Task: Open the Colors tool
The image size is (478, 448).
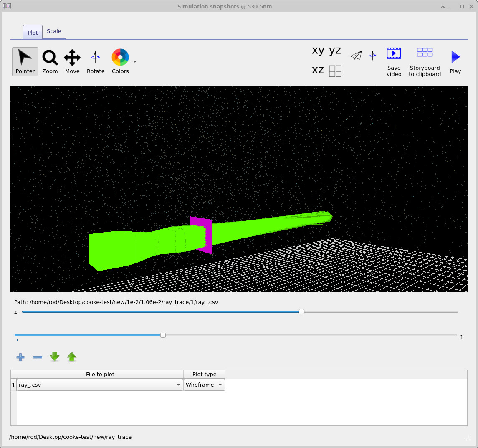Action: pyautogui.click(x=120, y=61)
